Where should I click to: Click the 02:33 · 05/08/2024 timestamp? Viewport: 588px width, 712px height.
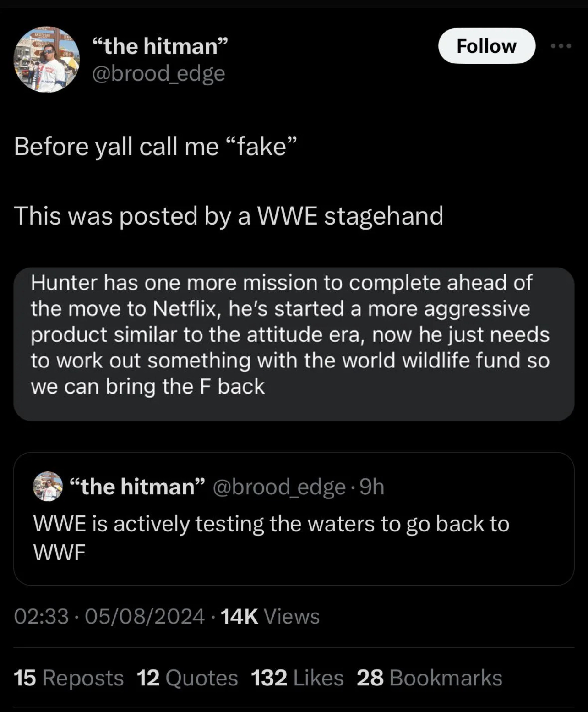point(109,616)
